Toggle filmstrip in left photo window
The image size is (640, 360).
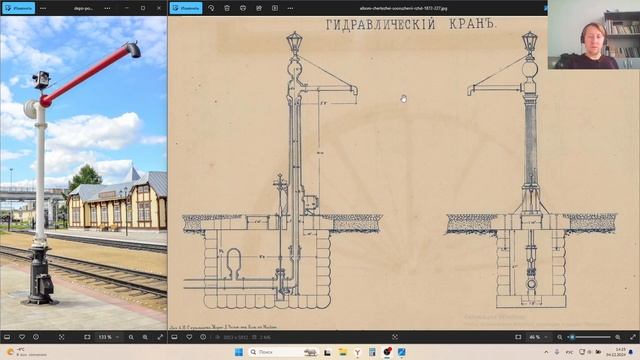pyautogui.click(x=7, y=337)
